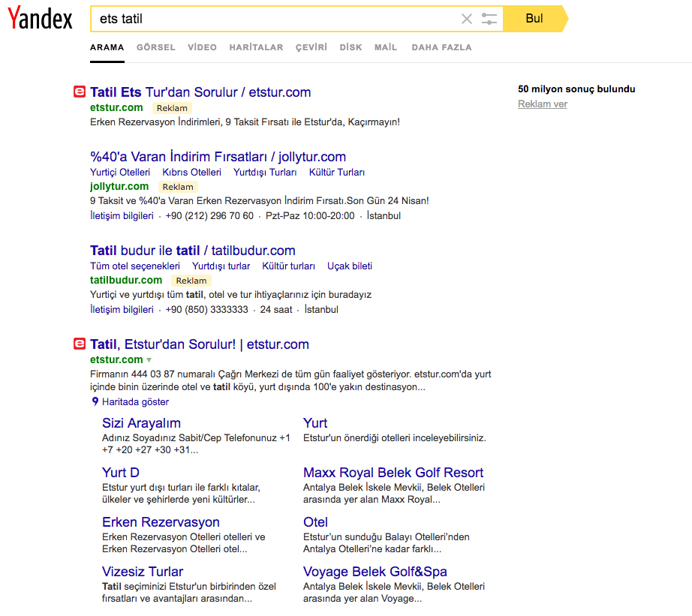The image size is (692, 616).
Task: Open tatilbudur İletişim bilgileri link
Action: point(122,310)
